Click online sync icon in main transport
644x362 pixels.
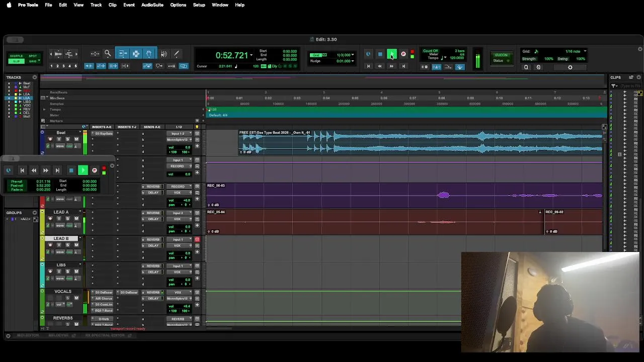pyautogui.click(x=368, y=54)
